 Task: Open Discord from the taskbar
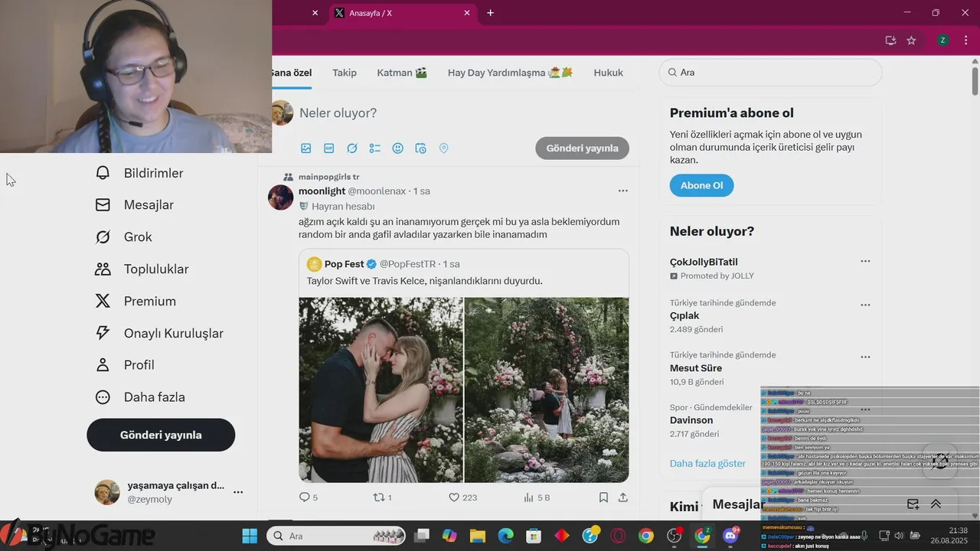coord(730,536)
